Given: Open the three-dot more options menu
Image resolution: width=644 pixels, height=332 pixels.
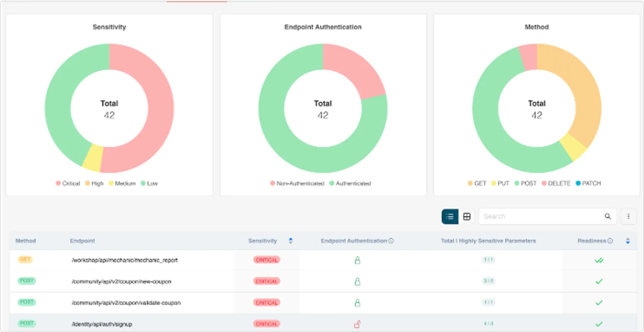Looking at the screenshot, I should click(x=628, y=216).
